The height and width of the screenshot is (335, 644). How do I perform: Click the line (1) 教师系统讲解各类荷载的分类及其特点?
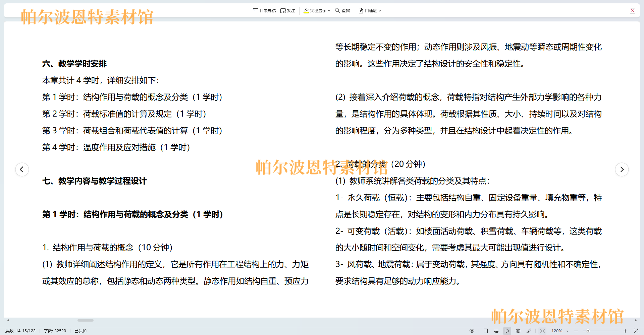coord(413,181)
